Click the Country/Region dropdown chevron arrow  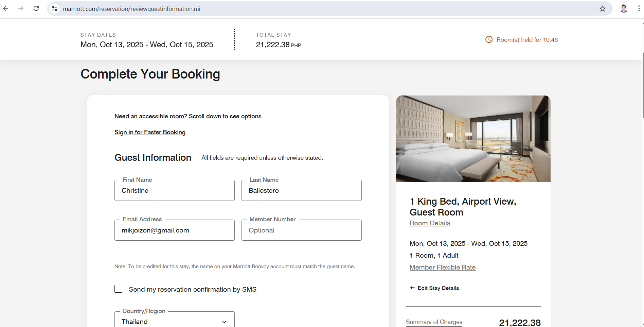pyautogui.click(x=224, y=322)
